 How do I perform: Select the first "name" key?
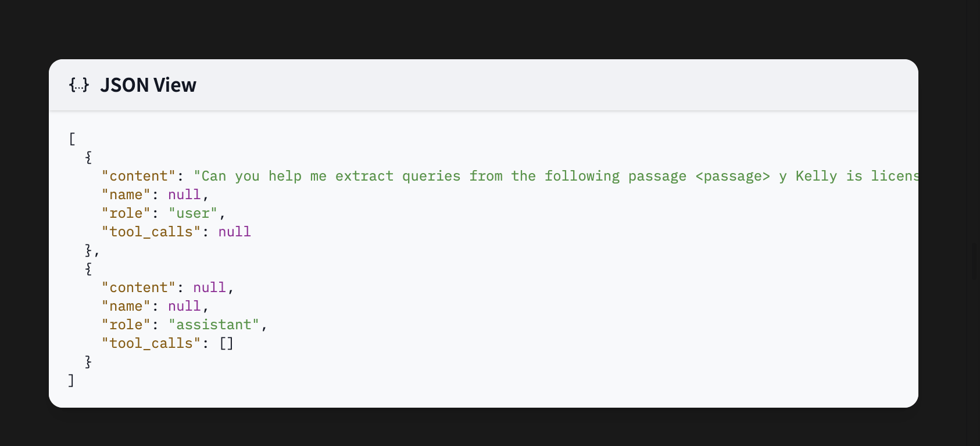point(126,195)
